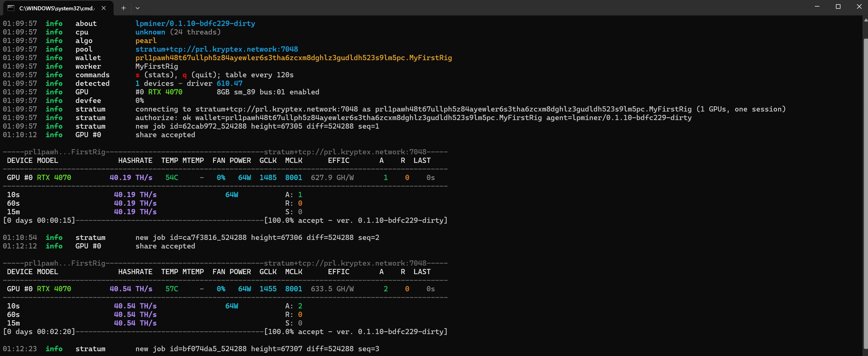Click the 01:12:23 timestamp
This screenshot has width=868, height=356.
pos(20,349)
